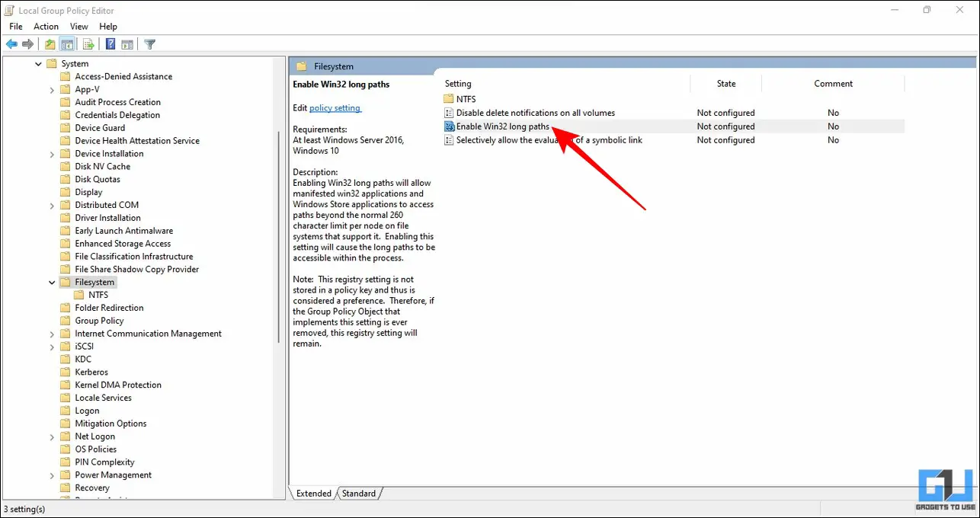Viewport: 980px width, 518px height.
Task: Open the Help toolbar icon
Action: tap(110, 44)
